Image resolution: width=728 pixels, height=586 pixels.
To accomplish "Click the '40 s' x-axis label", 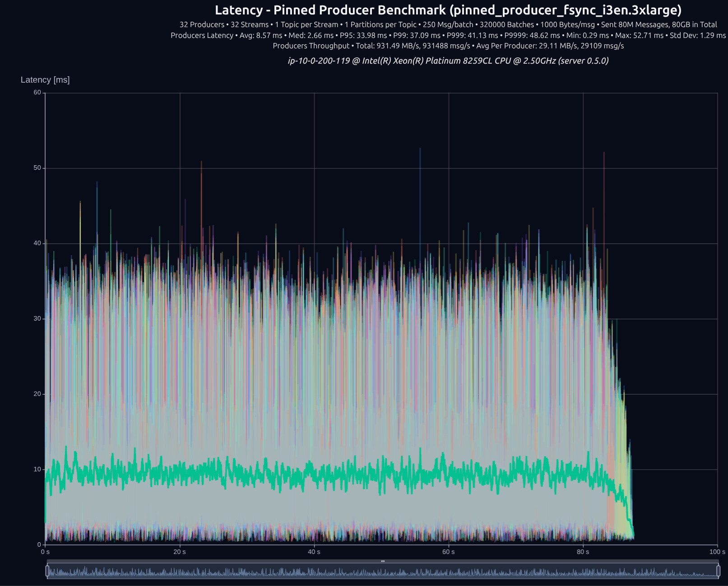I will click(x=314, y=552).
